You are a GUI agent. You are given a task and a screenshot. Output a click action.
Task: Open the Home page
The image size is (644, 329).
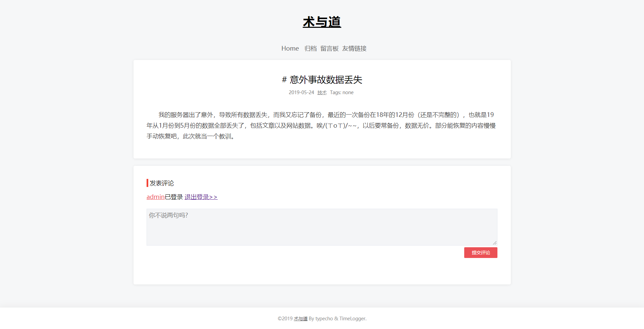[x=290, y=48]
